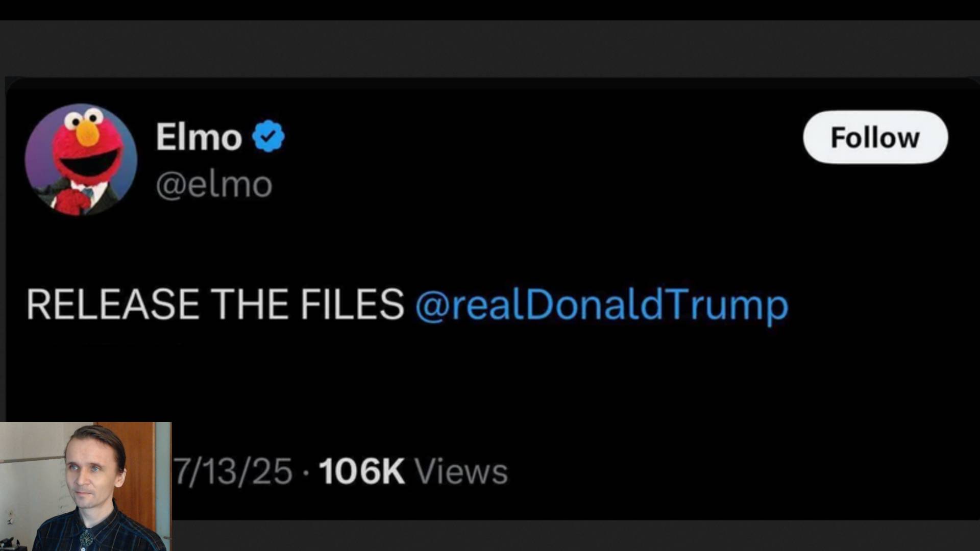Click the empty black area below tweet text
Image resolution: width=980 pixels, height=551 pixels.
(510, 388)
